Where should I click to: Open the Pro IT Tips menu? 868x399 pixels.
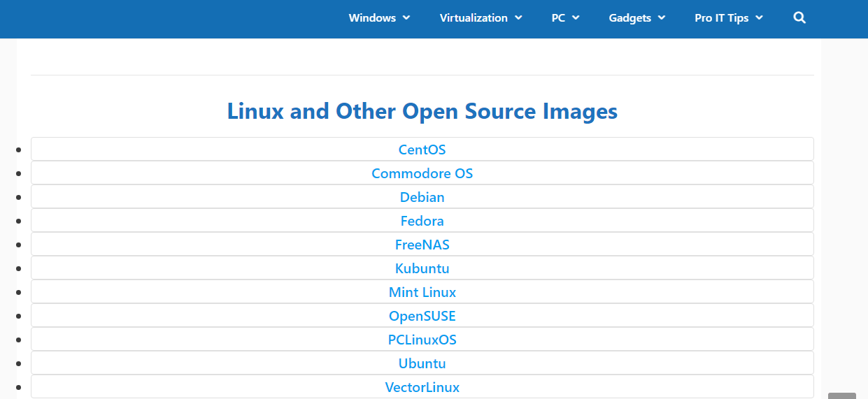pyautogui.click(x=728, y=18)
